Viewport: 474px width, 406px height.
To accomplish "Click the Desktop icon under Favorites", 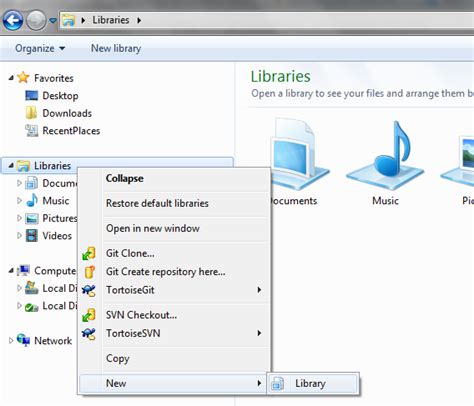I will coord(32,96).
